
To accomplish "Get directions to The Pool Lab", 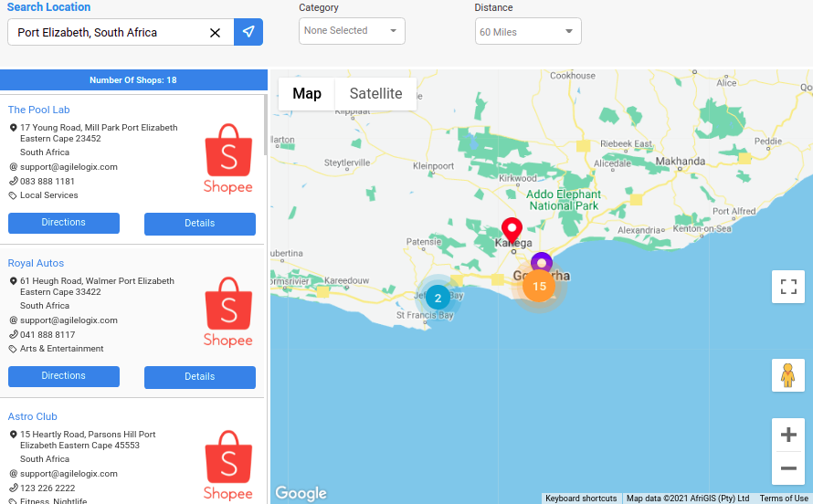I will 64,223.
